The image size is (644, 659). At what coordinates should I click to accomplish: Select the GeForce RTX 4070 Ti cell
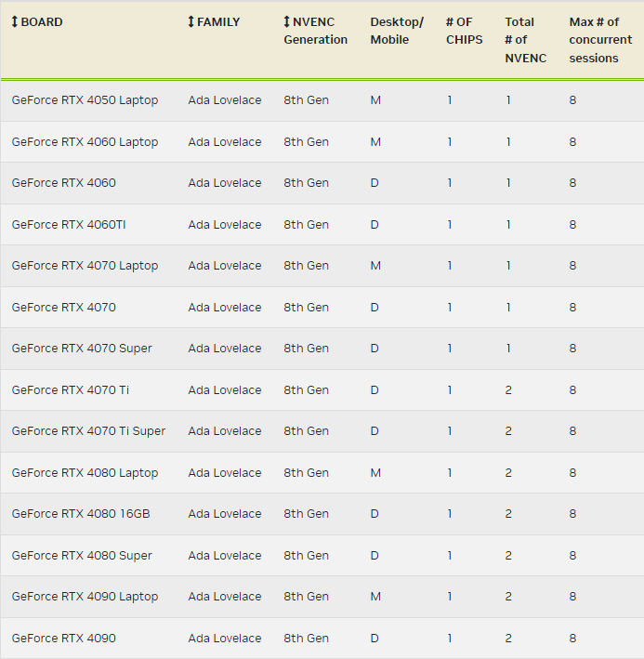point(71,390)
